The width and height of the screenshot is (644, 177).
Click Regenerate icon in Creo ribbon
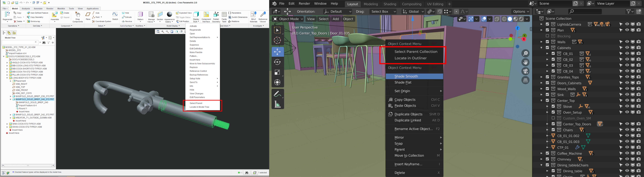[7, 15]
